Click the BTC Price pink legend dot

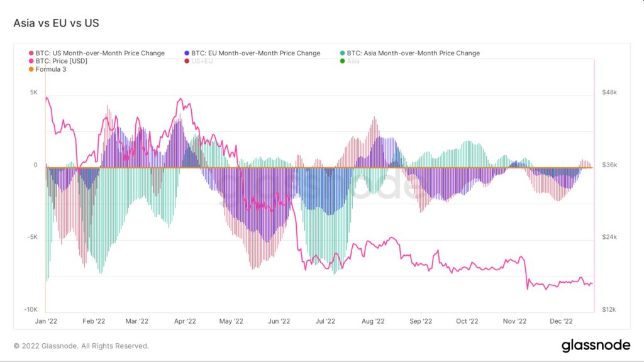(31, 61)
